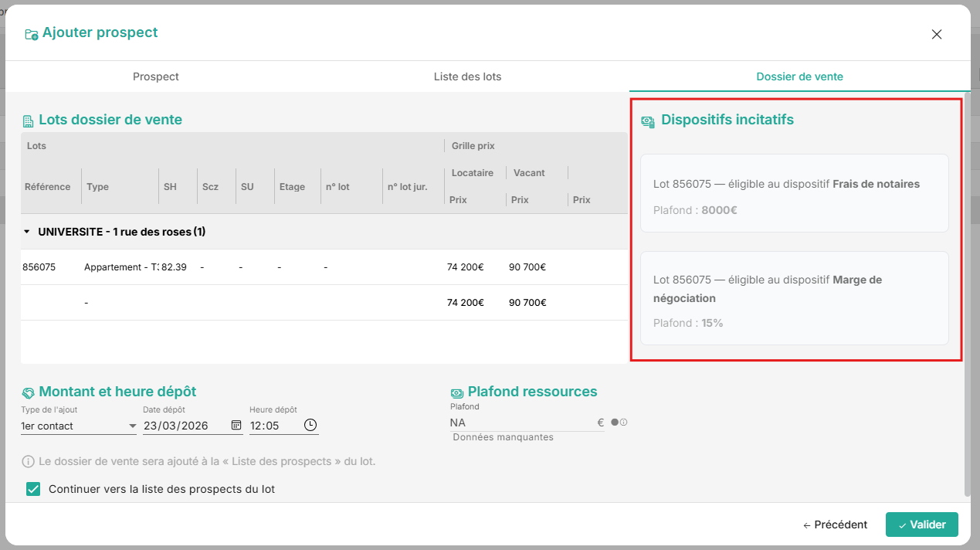Screen dimensions: 980x550
Task: Click the SH column header
Action: 170,187
